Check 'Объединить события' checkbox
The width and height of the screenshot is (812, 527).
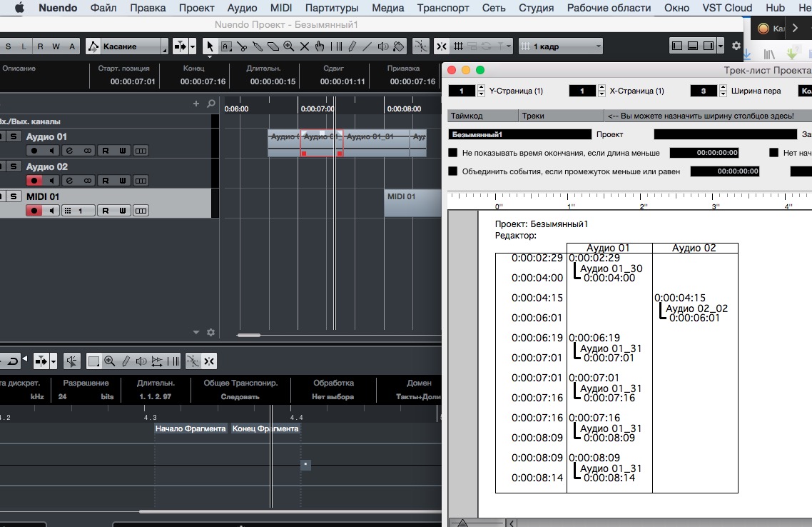(x=453, y=171)
